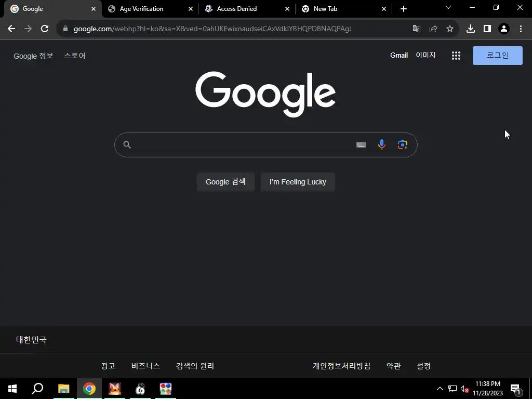Open the 약관 footer link

(x=393, y=366)
